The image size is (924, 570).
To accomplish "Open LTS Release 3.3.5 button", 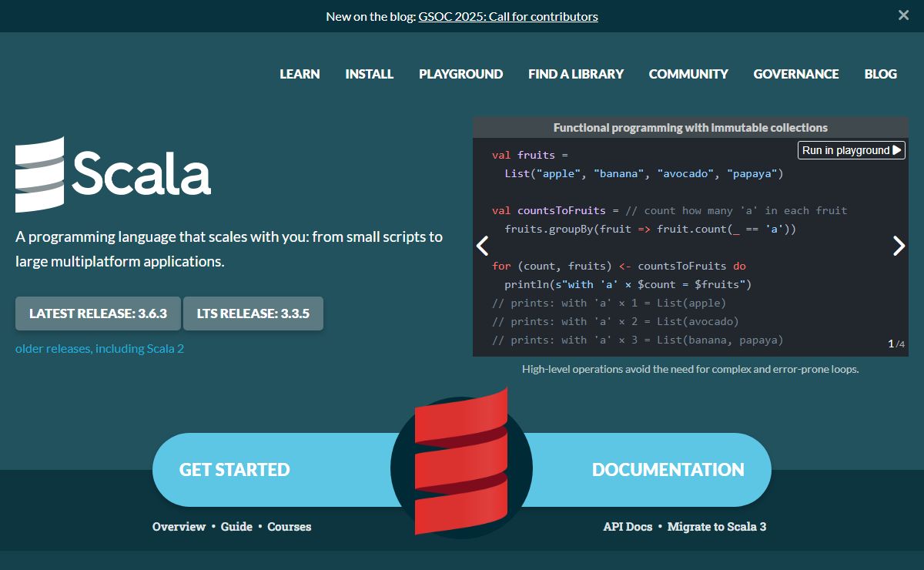I will click(253, 313).
